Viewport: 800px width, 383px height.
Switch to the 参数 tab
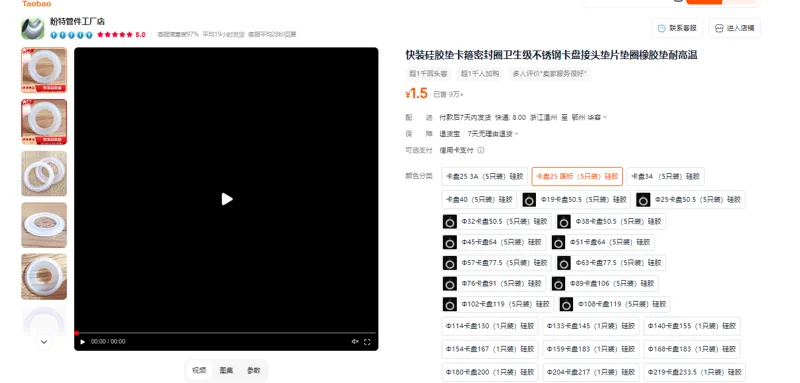pyautogui.click(x=254, y=371)
